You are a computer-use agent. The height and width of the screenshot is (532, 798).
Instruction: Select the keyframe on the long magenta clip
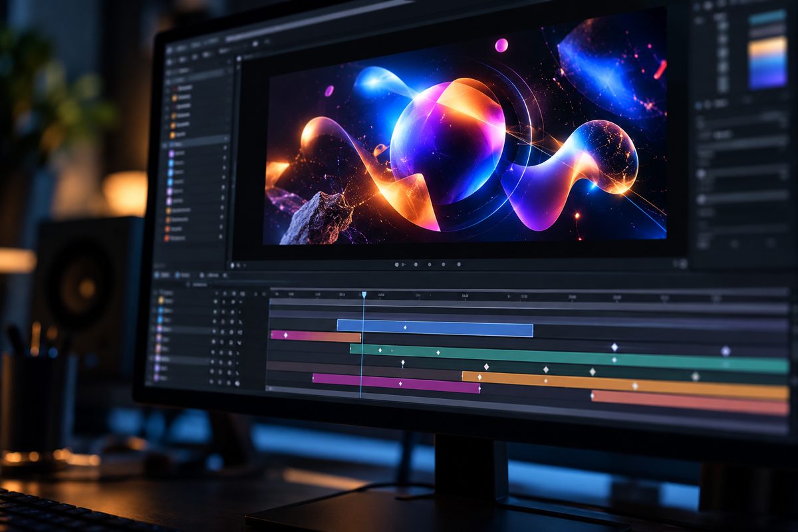pos(400,383)
